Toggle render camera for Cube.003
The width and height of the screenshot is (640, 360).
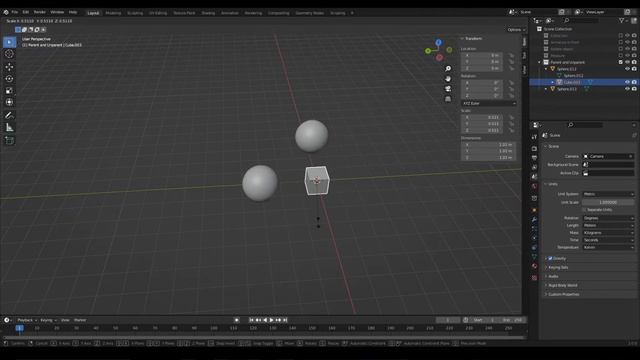(634, 82)
